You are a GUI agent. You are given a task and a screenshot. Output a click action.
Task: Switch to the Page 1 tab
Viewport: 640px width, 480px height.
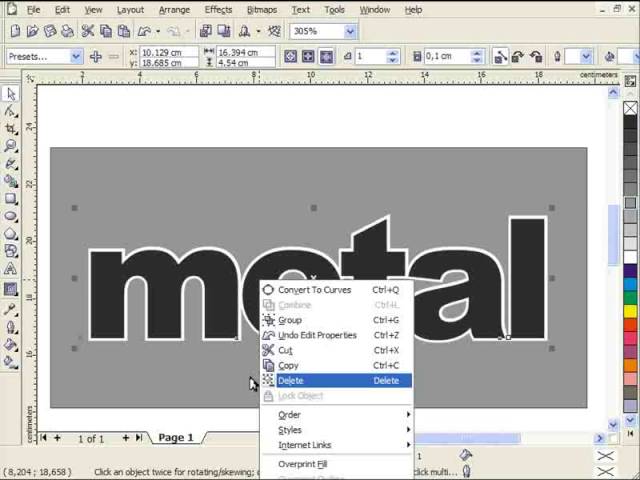pos(176,438)
